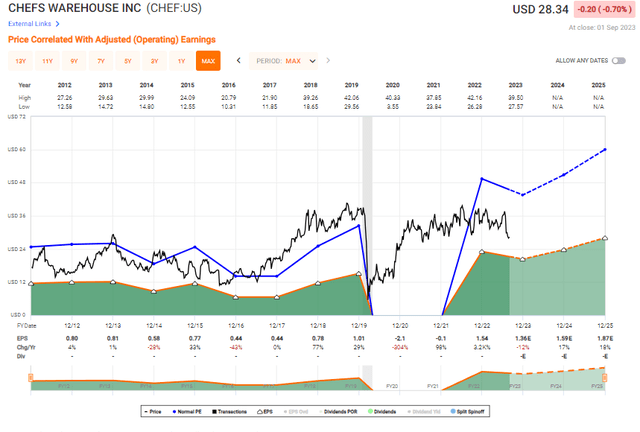Image resolution: width=640 pixels, height=432 pixels.
Task: Toggle Transactions in the chart legend
Action: point(229,412)
